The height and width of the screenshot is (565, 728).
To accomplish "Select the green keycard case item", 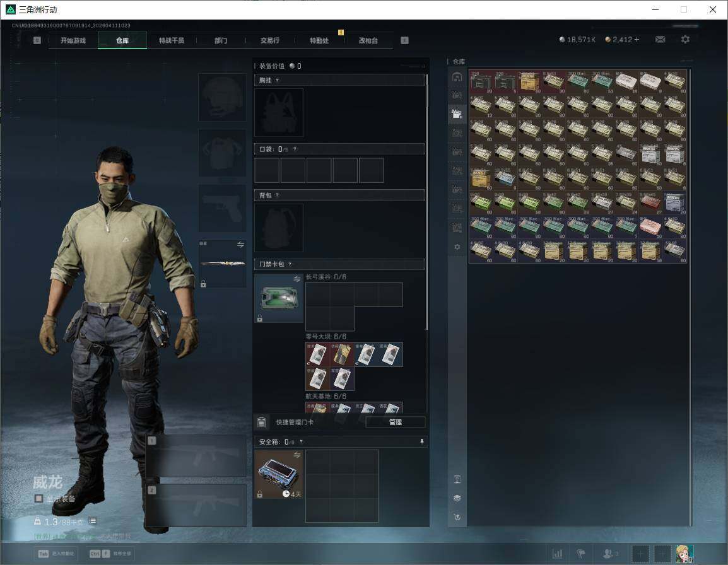I will coord(279,298).
